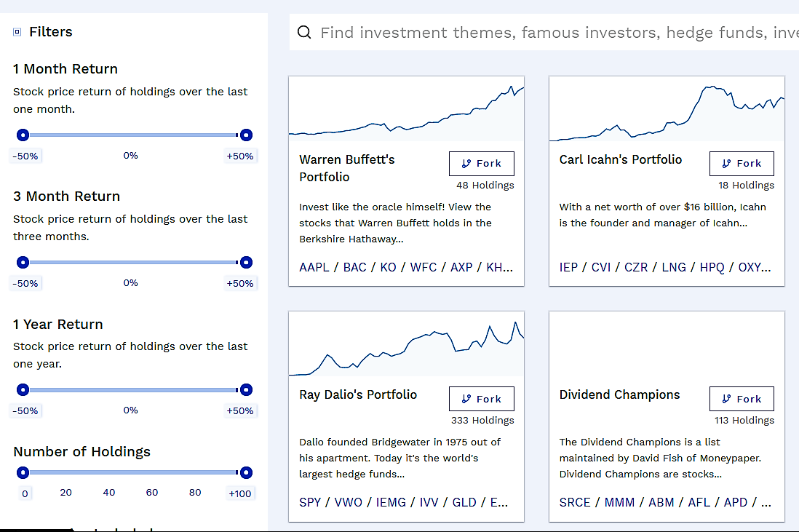Click BAC ticker in Buffett's card

(x=354, y=267)
